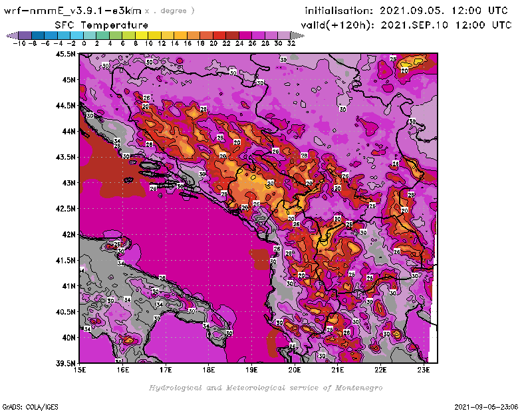
Task: Select legend color between 26 and 28
Action: coord(258,35)
